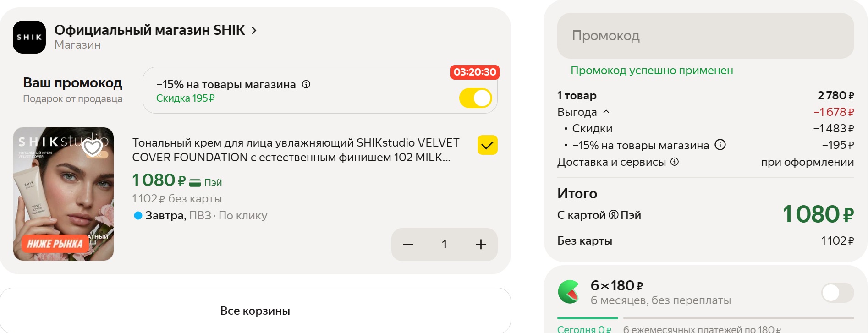The height and width of the screenshot is (333, 868).
Task: Click the Split installment watermelon icon
Action: tap(569, 292)
